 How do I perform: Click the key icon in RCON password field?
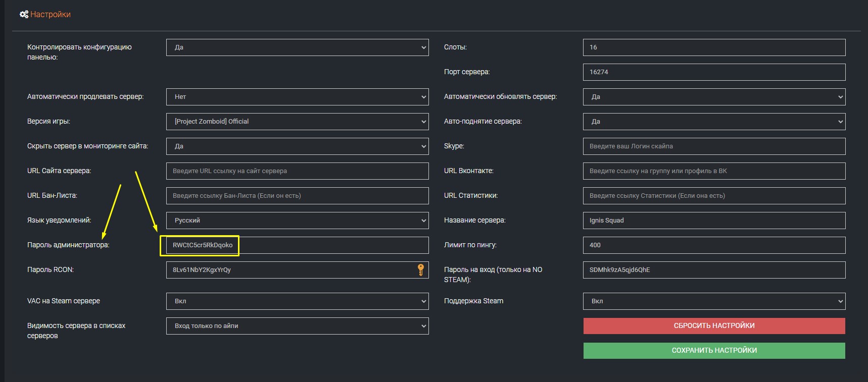pos(420,270)
